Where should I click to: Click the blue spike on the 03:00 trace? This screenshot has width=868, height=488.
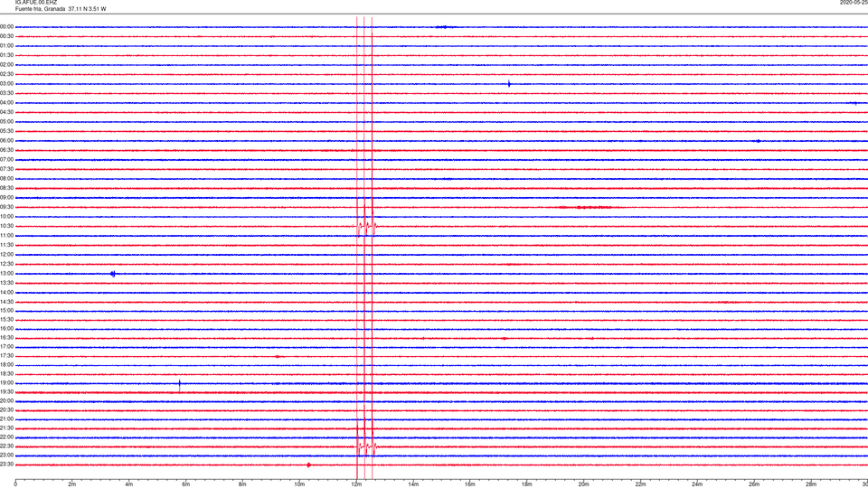[x=509, y=84]
